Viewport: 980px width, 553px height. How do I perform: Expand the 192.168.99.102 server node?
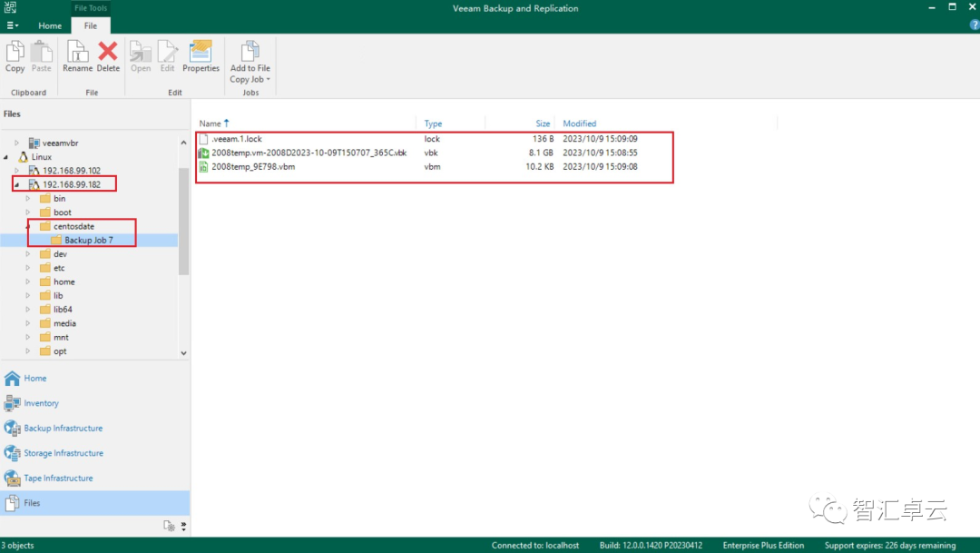pos(17,171)
